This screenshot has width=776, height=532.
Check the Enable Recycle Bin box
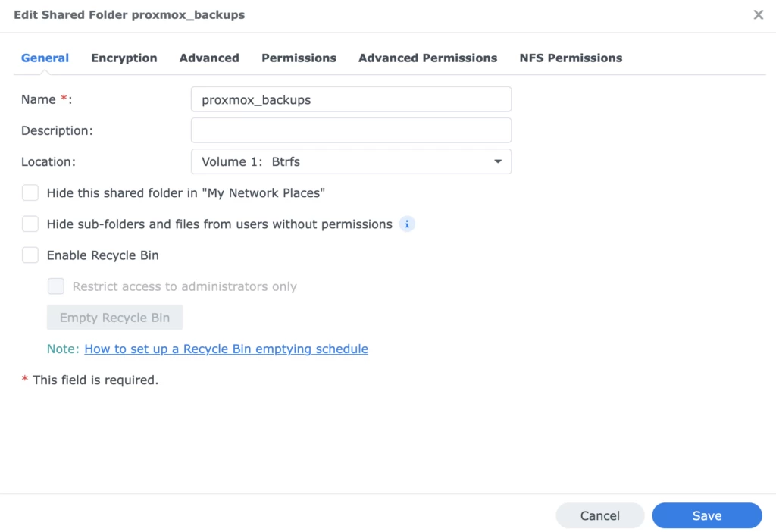click(30, 255)
